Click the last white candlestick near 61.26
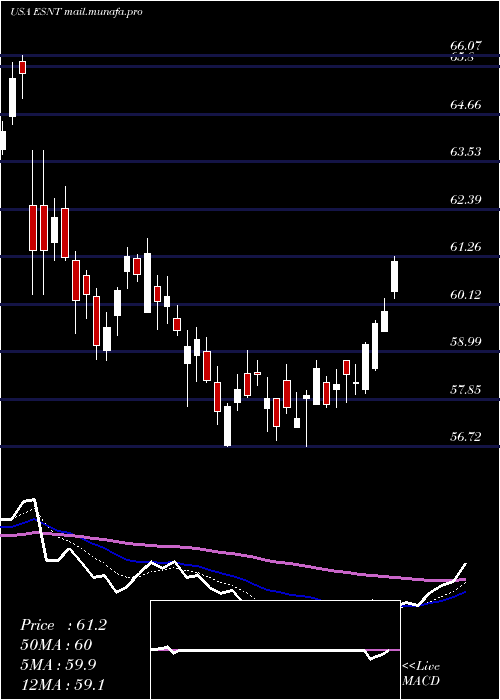The height and width of the screenshot is (700, 500). [x=394, y=277]
